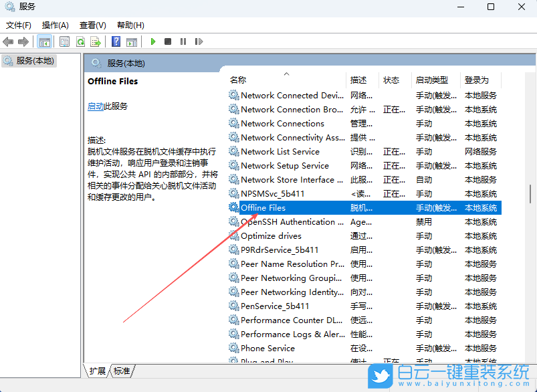Click the navigate Forward arrow icon
Image resolution: width=537 pixels, height=392 pixels.
pyautogui.click(x=24, y=41)
